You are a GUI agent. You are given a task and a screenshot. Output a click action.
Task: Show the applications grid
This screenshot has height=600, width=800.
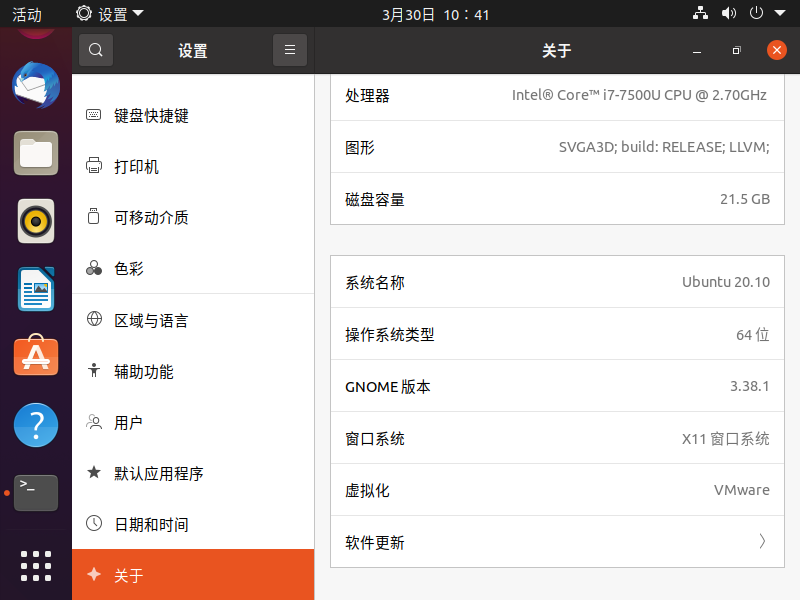[36, 566]
